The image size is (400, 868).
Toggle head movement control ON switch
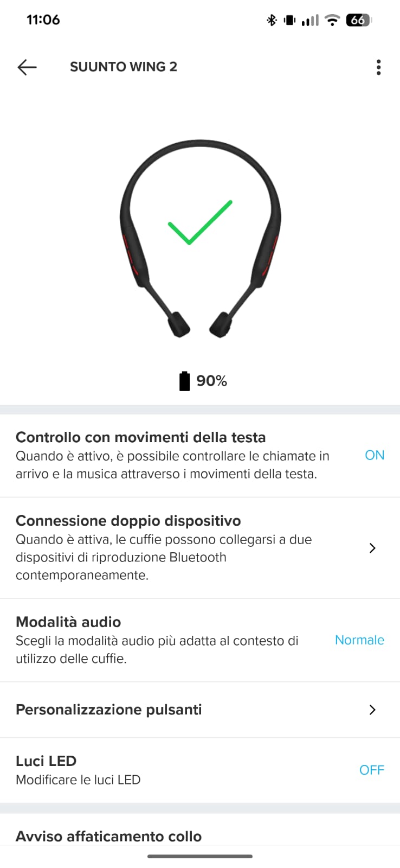375,455
